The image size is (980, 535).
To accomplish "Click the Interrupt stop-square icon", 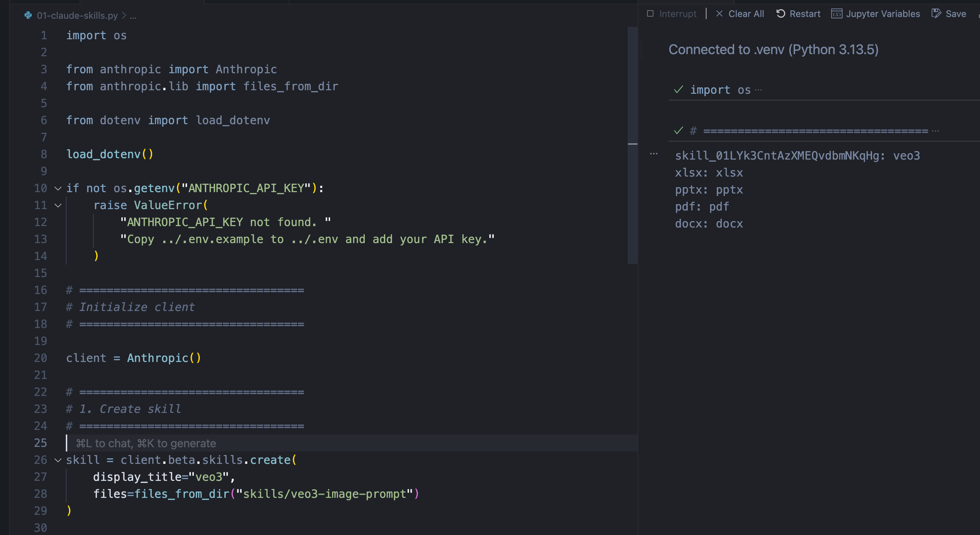I will click(x=650, y=14).
